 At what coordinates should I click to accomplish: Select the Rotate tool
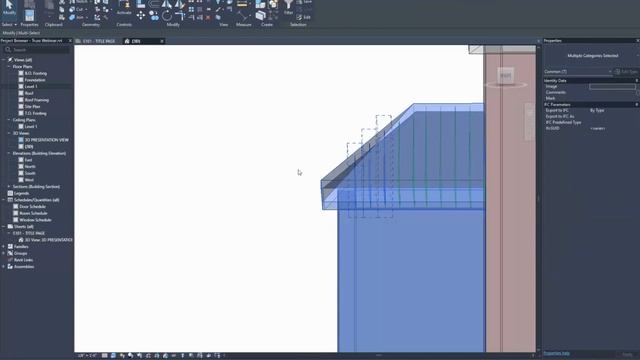[x=167, y=16]
